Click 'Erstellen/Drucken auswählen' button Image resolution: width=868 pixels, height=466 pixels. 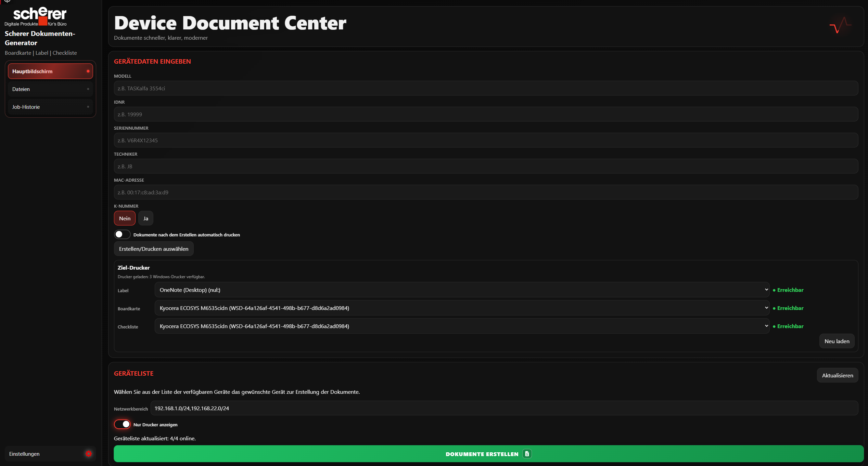tap(154, 249)
